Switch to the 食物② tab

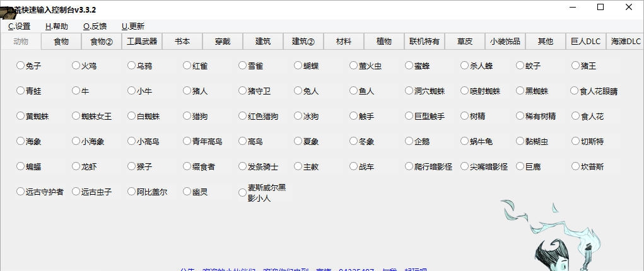click(102, 42)
